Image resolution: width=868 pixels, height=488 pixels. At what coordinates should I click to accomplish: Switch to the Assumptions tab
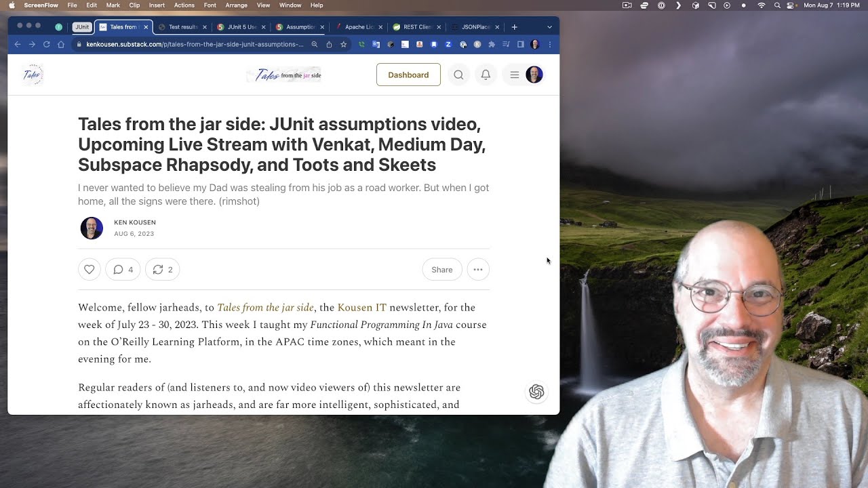coord(300,27)
